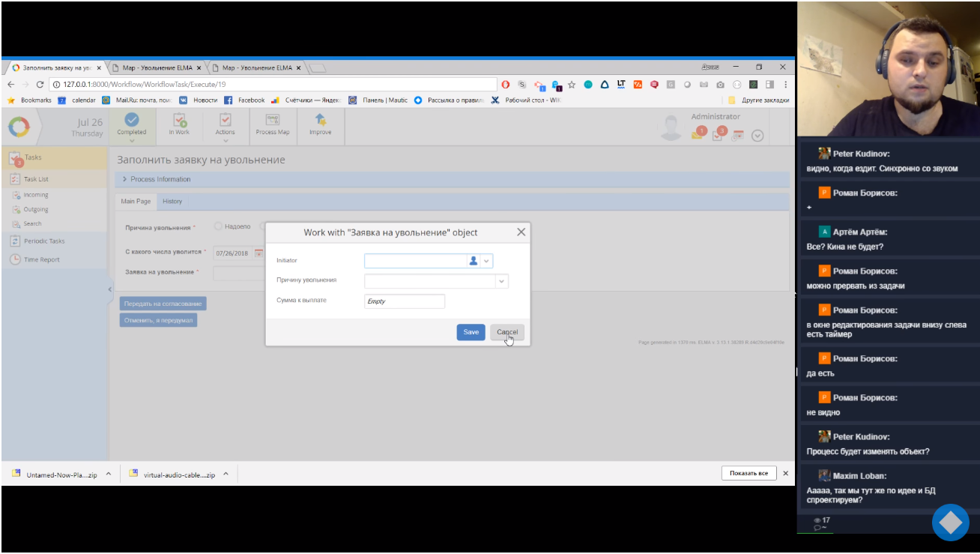Switch to the History tab
This screenshot has width=980, height=554.
(x=172, y=202)
